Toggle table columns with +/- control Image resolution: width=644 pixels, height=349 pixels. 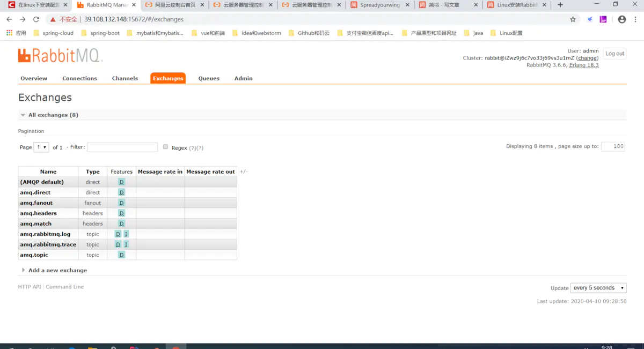pos(244,172)
